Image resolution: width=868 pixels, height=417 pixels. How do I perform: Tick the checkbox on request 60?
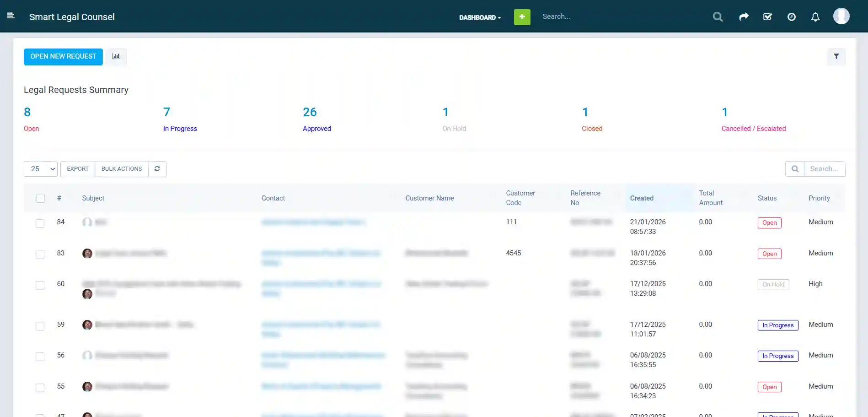pos(40,285)
